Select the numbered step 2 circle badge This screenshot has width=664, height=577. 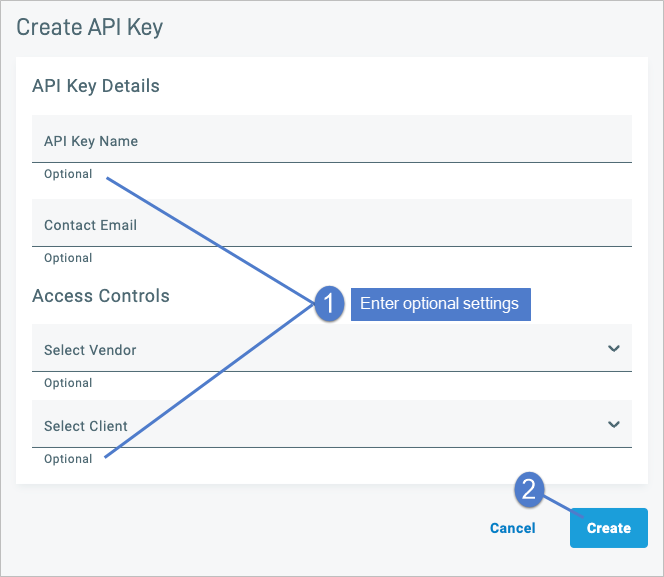(x=529, y=490)
